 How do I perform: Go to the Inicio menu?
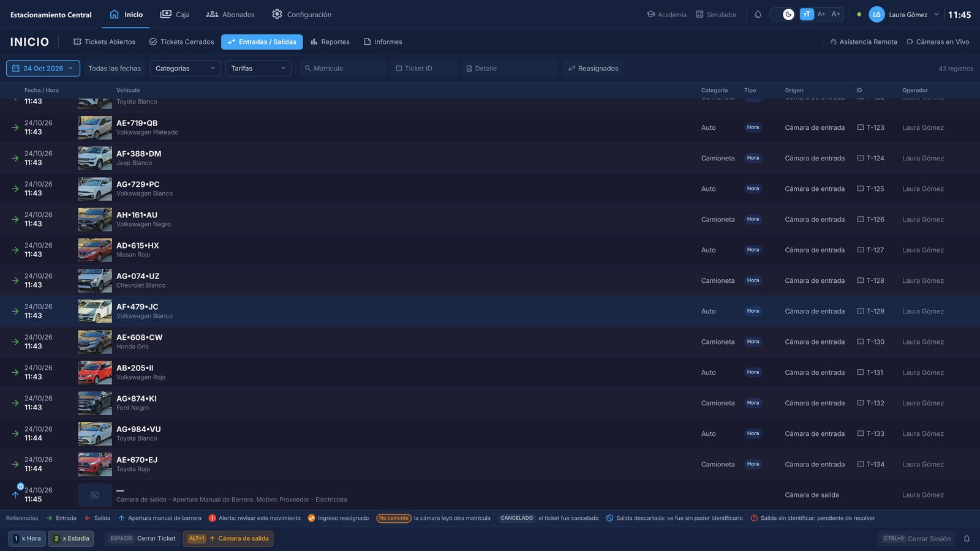tap(126, 14)
